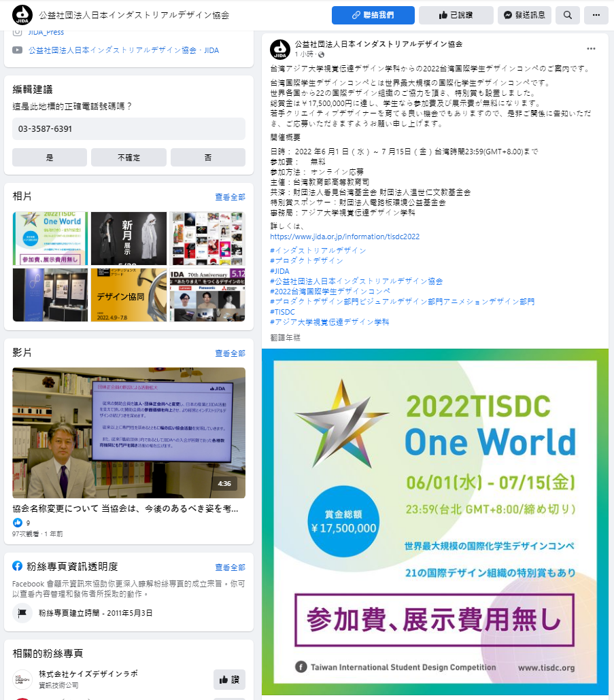Click the search magnifier icon
Screen dimensions: 614x700
(567, 14)
